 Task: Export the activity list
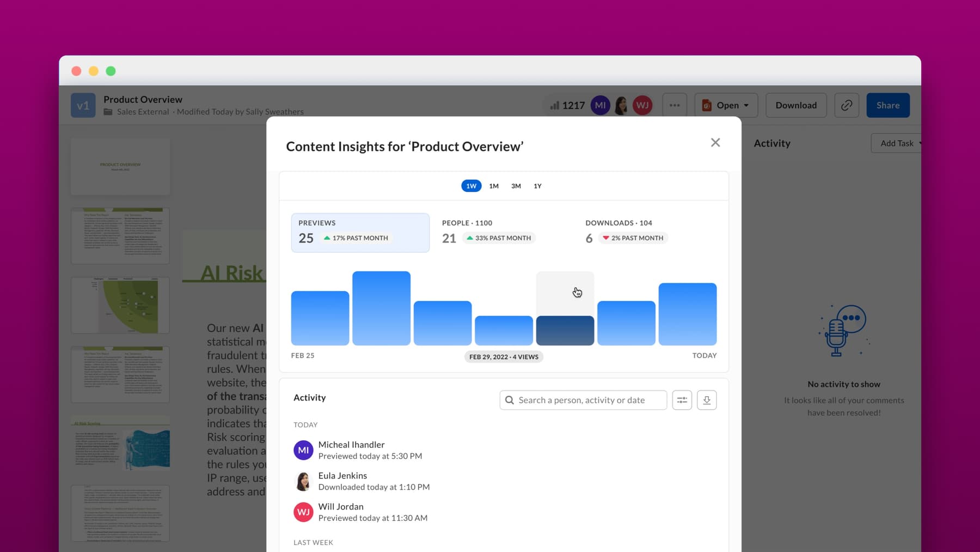[x=707, y=399]
